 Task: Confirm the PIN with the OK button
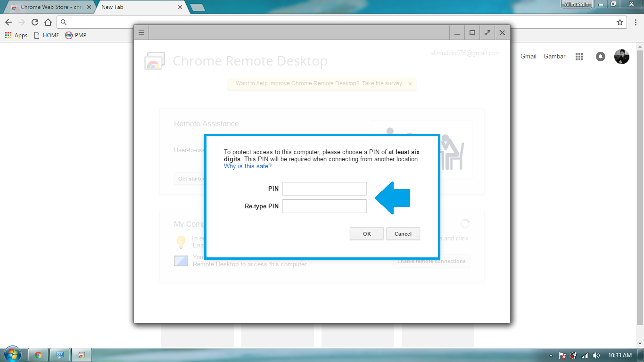(367, 234)
